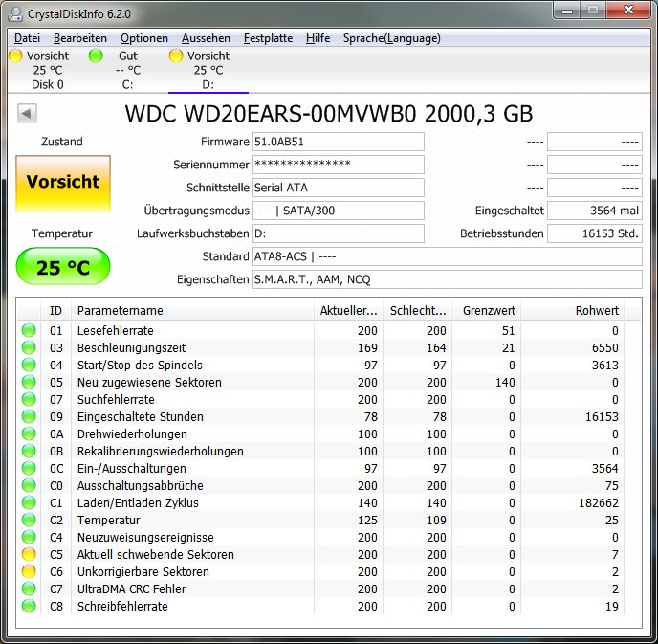Click green status icon for Laden/Entladen Zyklus
Viewport: 658px width, 644px height.
29,502
